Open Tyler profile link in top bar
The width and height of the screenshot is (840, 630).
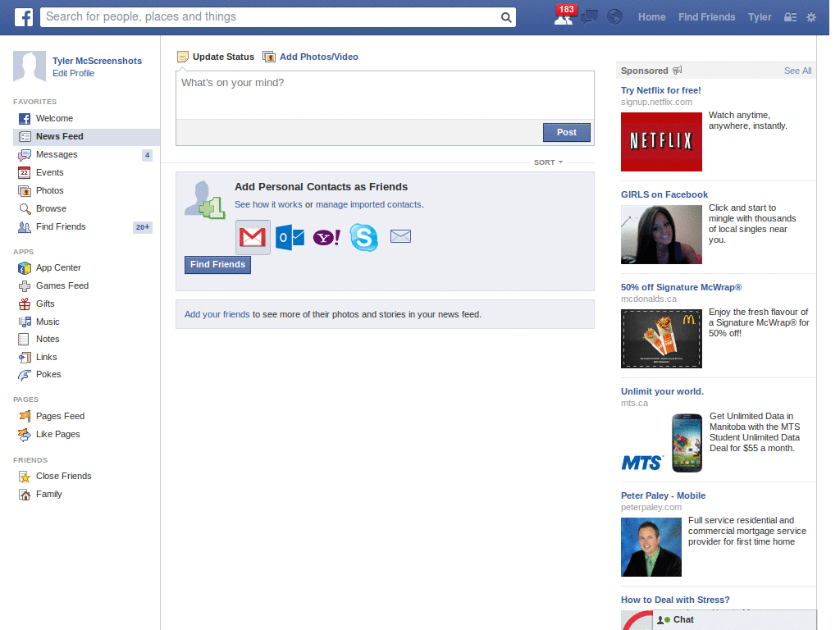760,17
